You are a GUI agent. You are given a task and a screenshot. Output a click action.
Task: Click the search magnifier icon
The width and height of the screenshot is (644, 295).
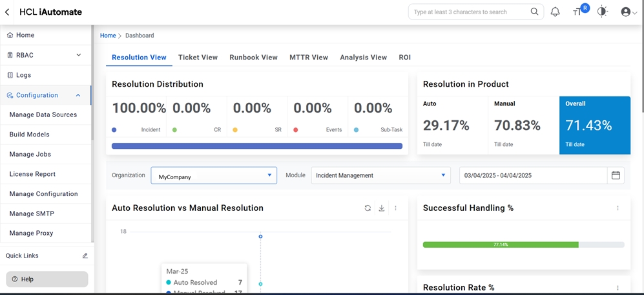[534, 12]
